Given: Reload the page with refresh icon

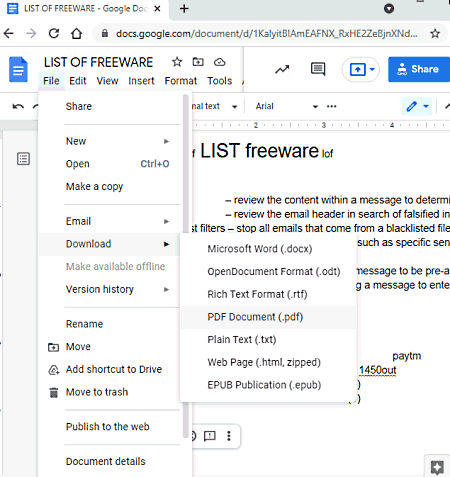Looking at the screenshot, I should coord(54,33).
